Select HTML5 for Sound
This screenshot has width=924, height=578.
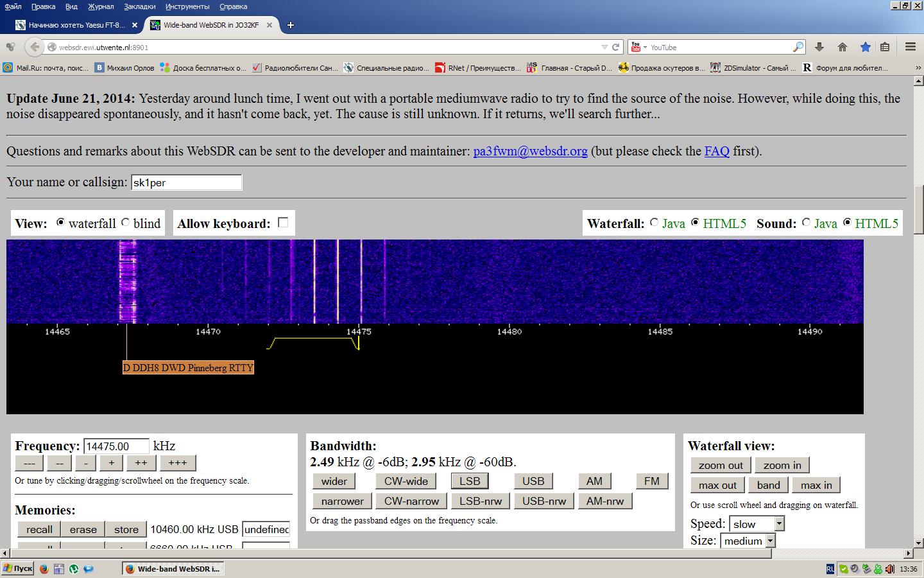pos(847,222)
